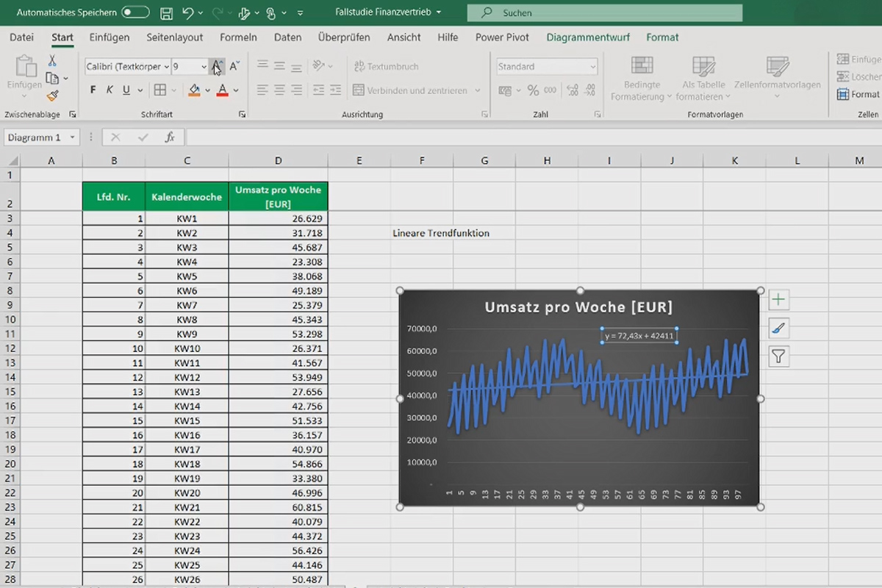Screen dimensions: 882x588
Task: Expand the Name Box dropdown
Action: 72,137
